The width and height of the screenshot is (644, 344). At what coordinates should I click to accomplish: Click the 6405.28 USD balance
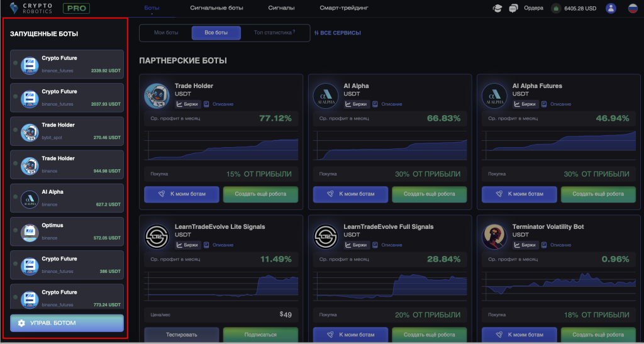580,8
